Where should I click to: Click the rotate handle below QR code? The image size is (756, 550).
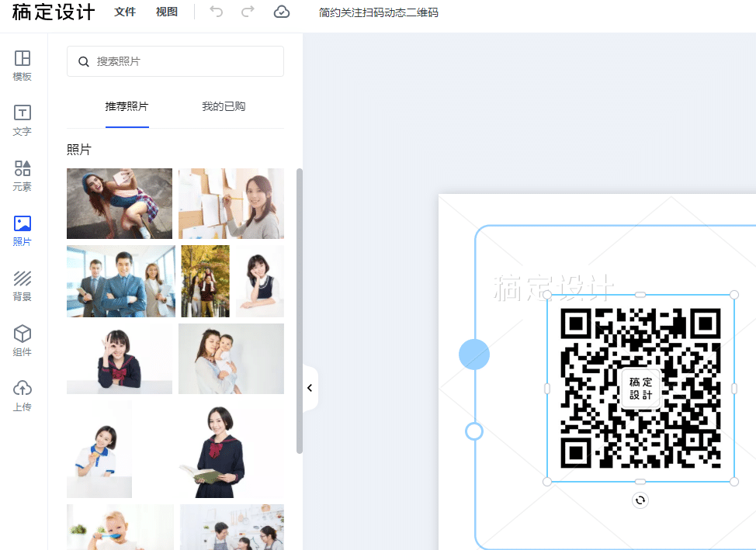point(640,500)
